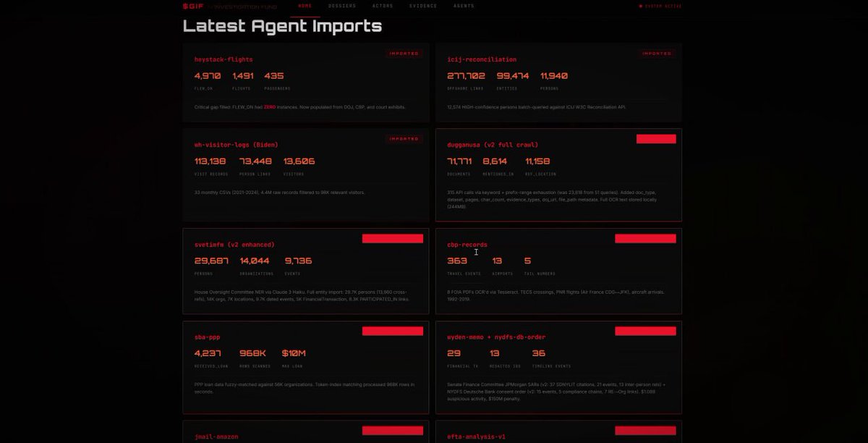Click red status badge on sba-ppp card

click(x=392, y=331)
